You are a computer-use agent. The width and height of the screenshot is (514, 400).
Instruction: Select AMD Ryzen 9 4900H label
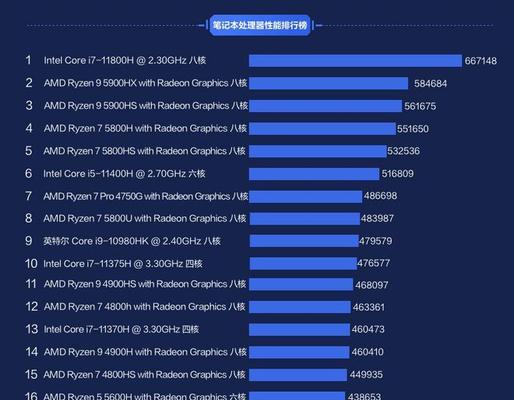(145, 352)
